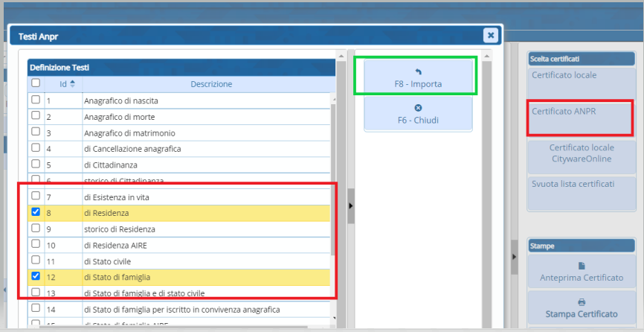The height and width of the screenshot is (332, 644).
Task: Enable the 'di Stato civile' checkbox
Action: (x=36, y=261)
